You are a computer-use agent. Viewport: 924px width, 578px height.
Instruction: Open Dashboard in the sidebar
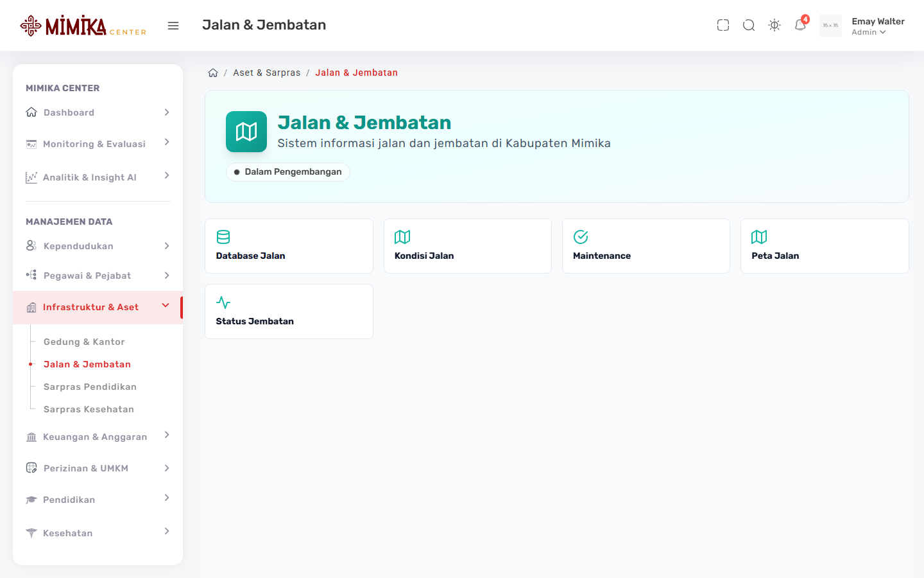(x=98, y=112)
